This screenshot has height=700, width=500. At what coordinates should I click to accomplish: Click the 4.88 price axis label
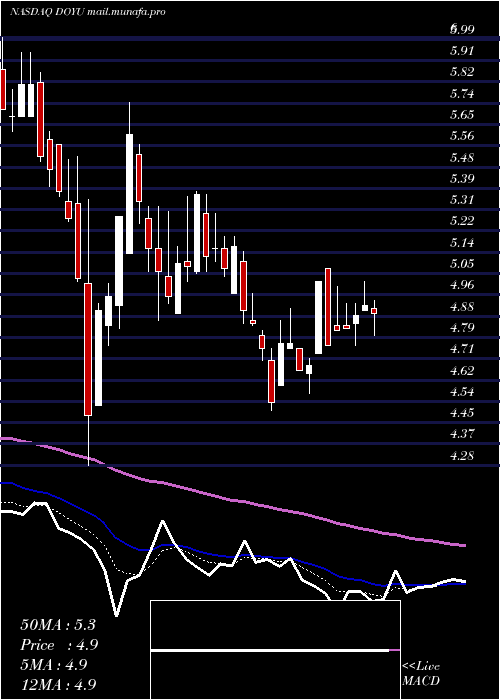click(462, 306)
